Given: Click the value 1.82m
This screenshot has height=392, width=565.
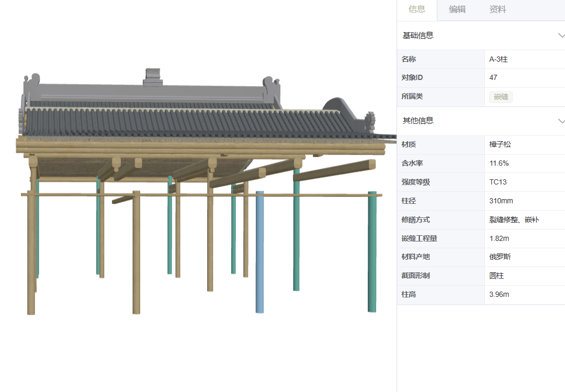Looking at the screenshot, I should [499, 238].
